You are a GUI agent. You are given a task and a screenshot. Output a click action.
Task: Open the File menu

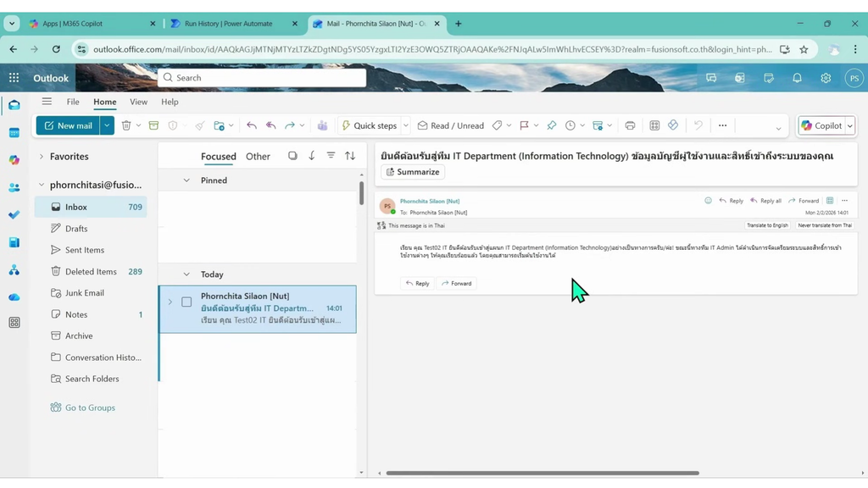point(73,102)
